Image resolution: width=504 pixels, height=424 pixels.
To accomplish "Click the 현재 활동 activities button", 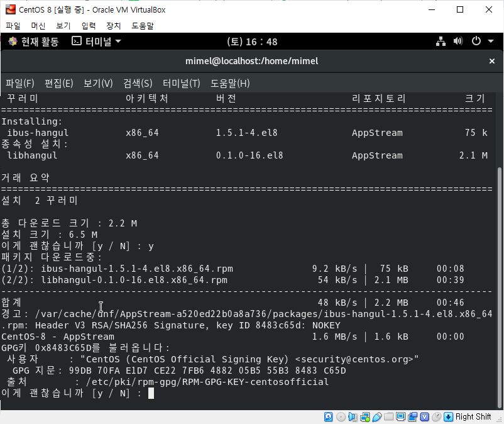I will point(33,42).
